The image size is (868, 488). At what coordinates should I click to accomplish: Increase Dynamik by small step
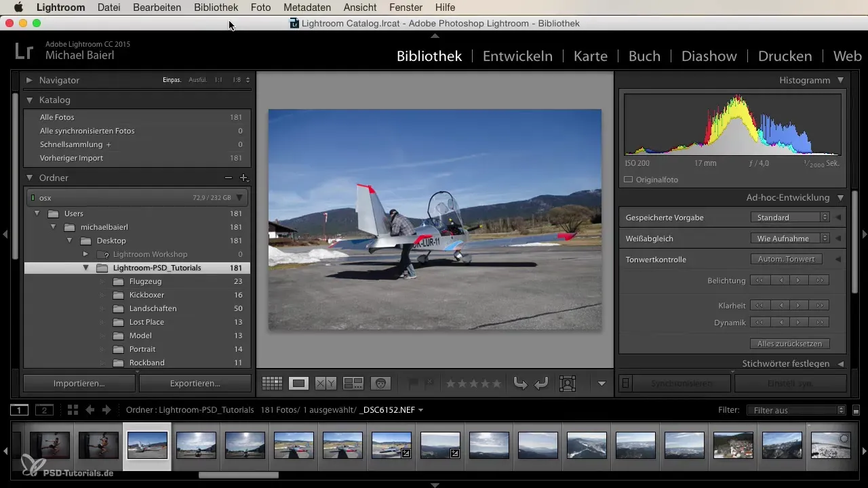(x=800, y=322)
